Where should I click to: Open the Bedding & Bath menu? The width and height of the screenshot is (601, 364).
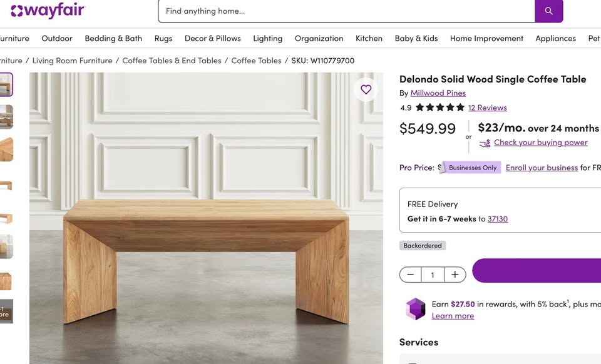click(x=113, y=38)
